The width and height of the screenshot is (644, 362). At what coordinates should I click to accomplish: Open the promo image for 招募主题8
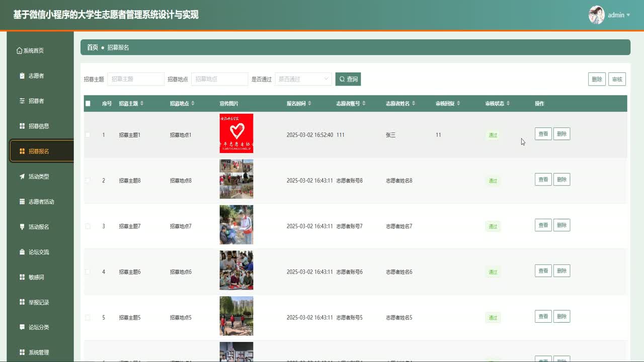coord(236,179)
